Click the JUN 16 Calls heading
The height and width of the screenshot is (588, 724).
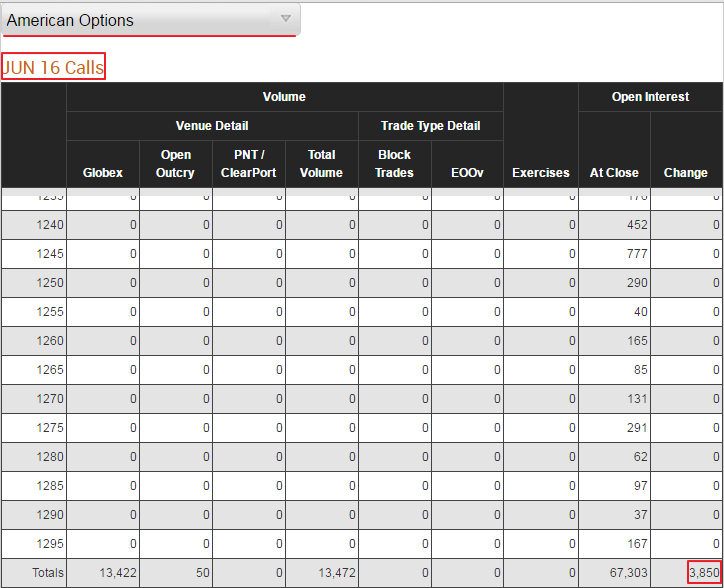[53, 67]
